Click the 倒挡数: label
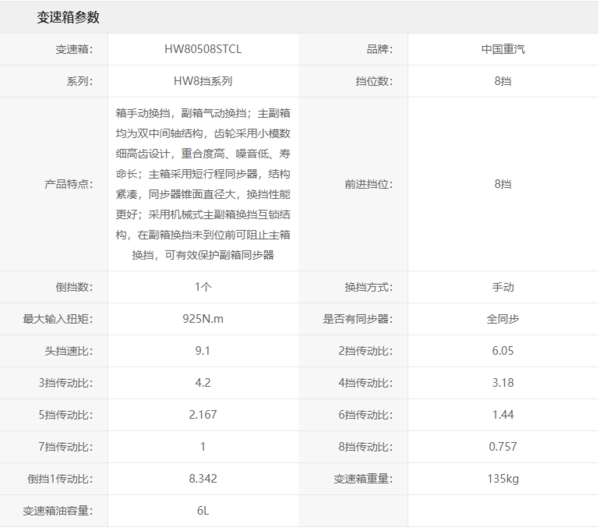Viewport: 600px width, 531px height. point(74,287)
